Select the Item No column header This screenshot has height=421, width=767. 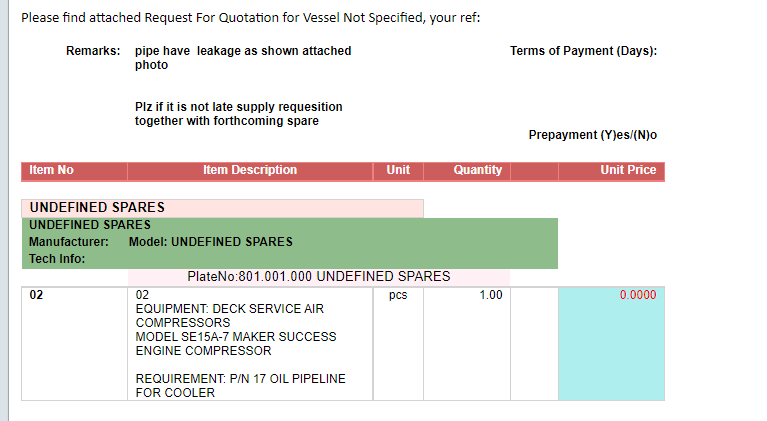pos(52,170)
